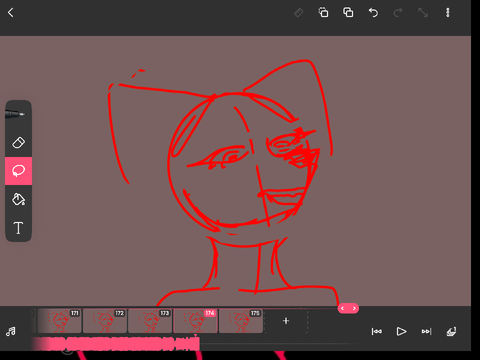
Task: Jump to the first frame
Action: pos(377,331)
